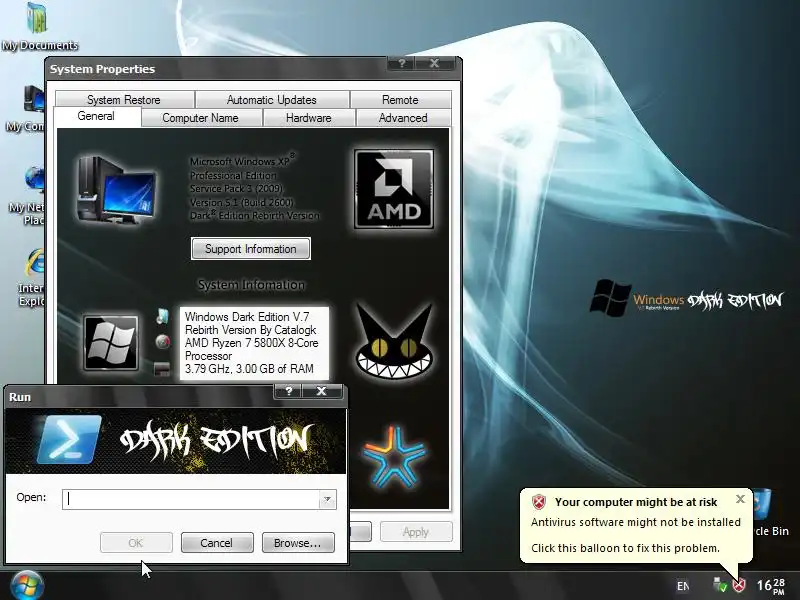The height and width of the screenshot is (600, 800).
Task: Click the help ? button of Run dialog
Action: click(289, 391)
